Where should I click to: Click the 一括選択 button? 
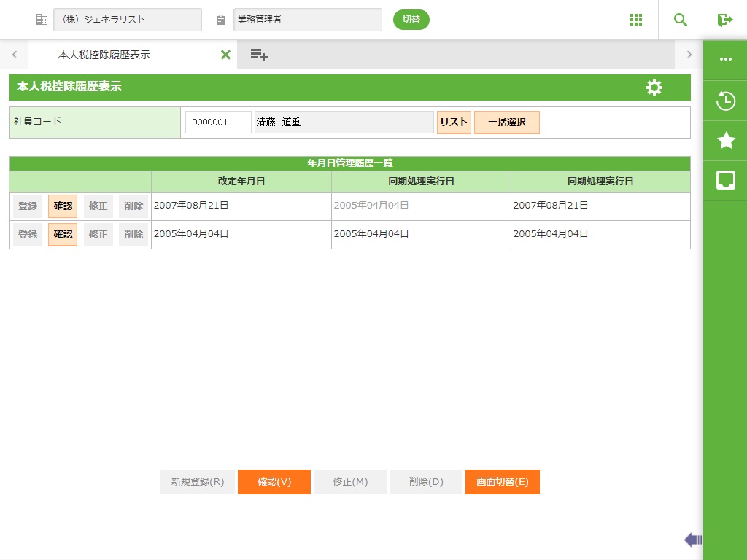[x=507, y=122]
